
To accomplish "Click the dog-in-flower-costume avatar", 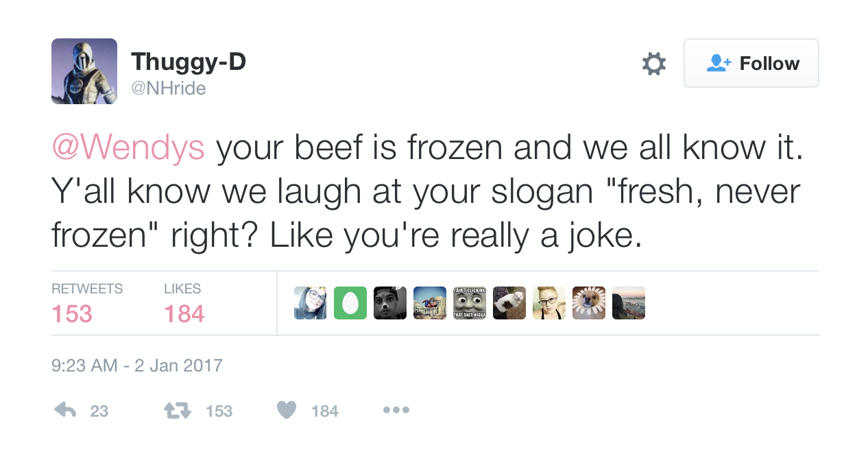I will [x=589, y=303].
